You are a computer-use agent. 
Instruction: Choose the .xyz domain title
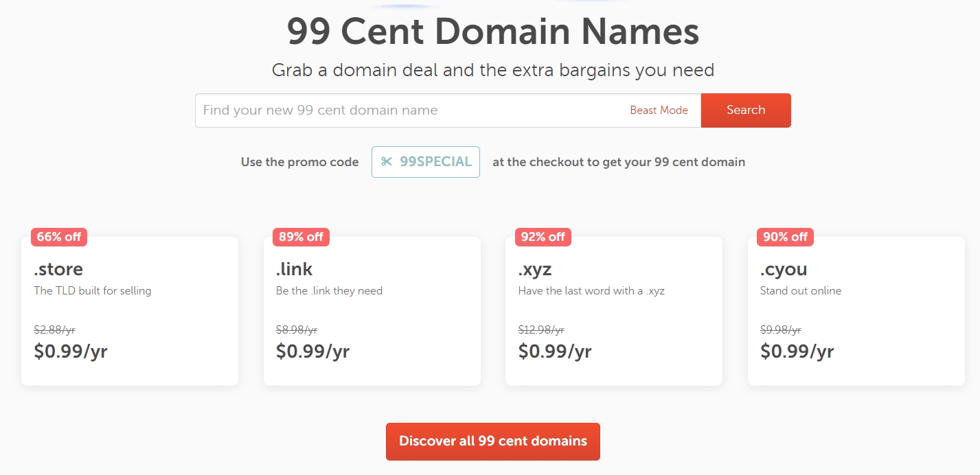(535, 268)
